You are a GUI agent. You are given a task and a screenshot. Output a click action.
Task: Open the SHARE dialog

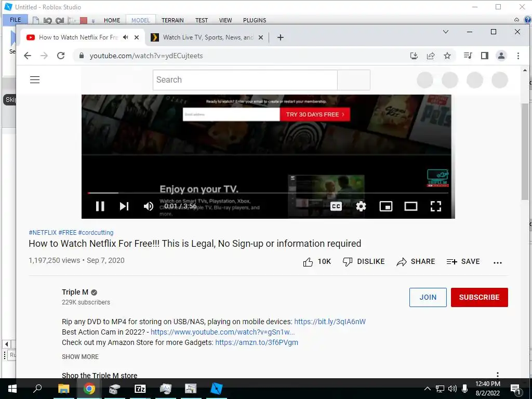click(x=416, y=262)
